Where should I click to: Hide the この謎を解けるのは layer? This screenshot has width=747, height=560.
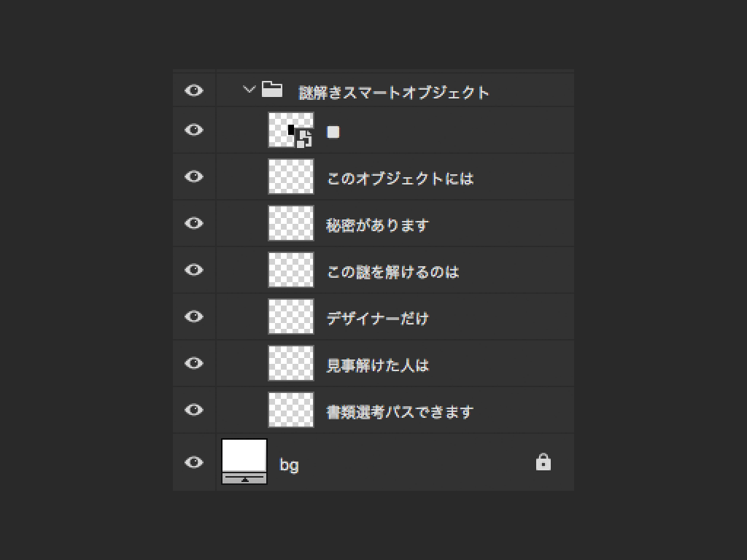pyautogui.click(x=194, y=270)
